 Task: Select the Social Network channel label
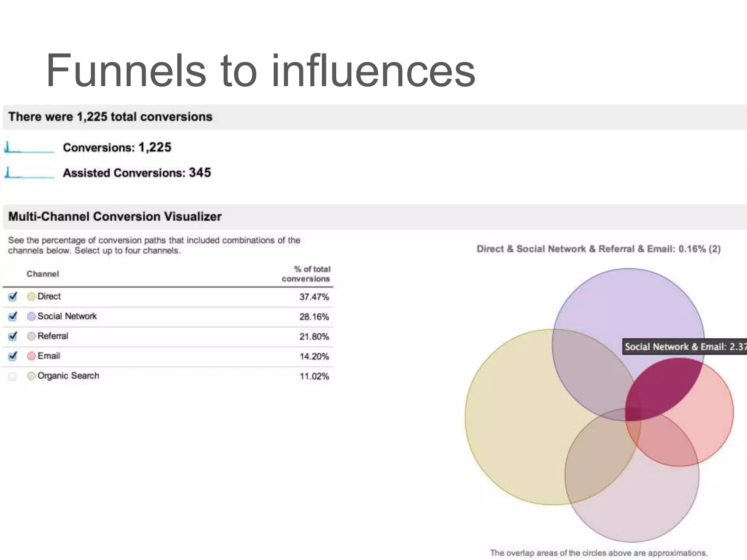(x=67, y=316)
